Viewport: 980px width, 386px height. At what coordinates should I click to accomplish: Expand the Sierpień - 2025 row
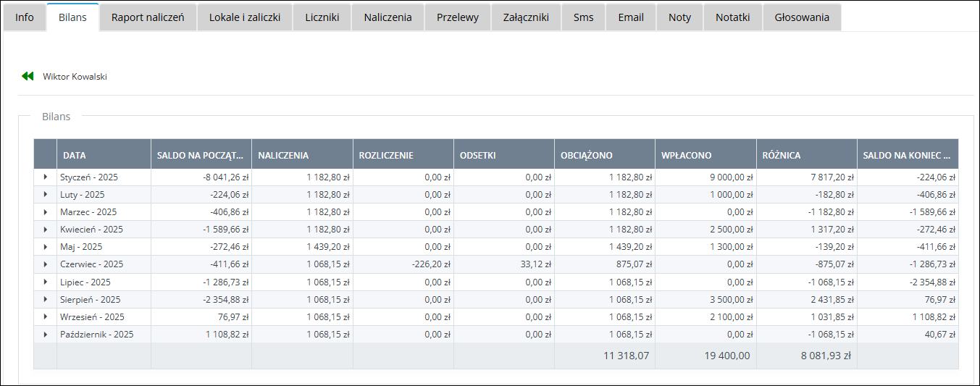coord(45,299)
